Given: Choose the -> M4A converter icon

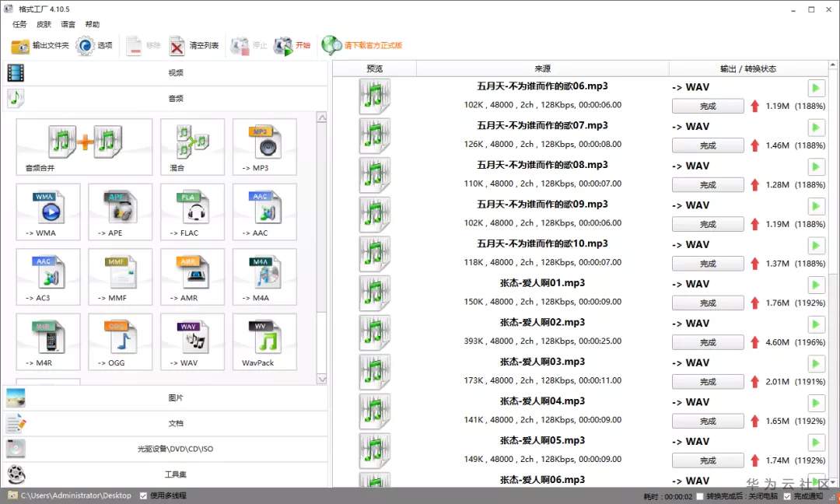Looking at the screenshot, I should [264, 277].
